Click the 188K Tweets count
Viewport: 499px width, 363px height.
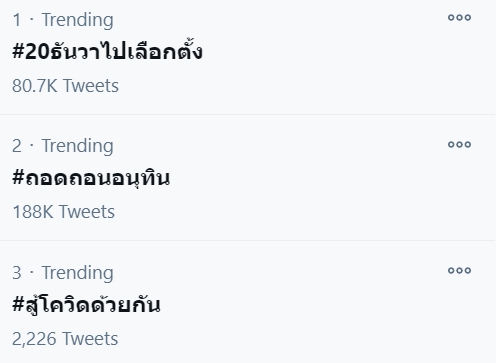pyautogui.click(x=63, y=212)
